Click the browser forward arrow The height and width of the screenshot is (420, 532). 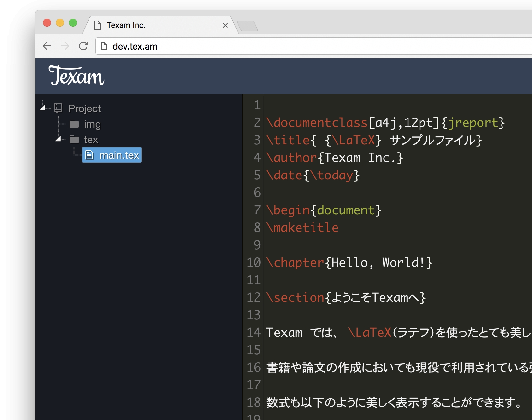65,46
